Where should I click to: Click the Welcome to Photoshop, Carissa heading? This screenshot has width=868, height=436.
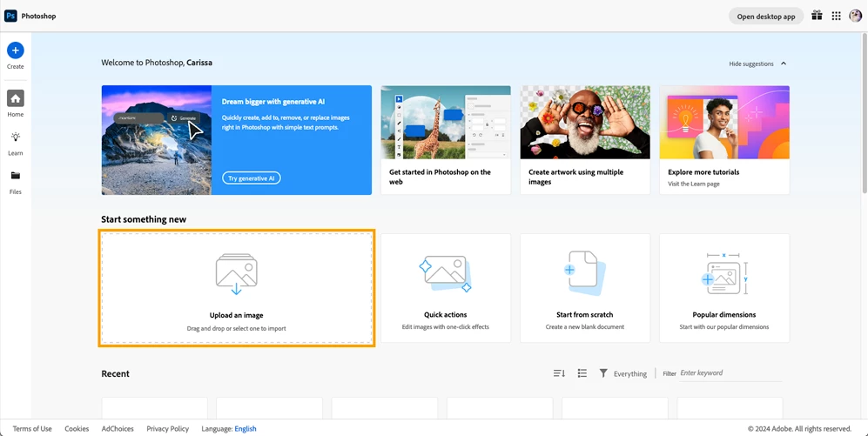[157, 63]
